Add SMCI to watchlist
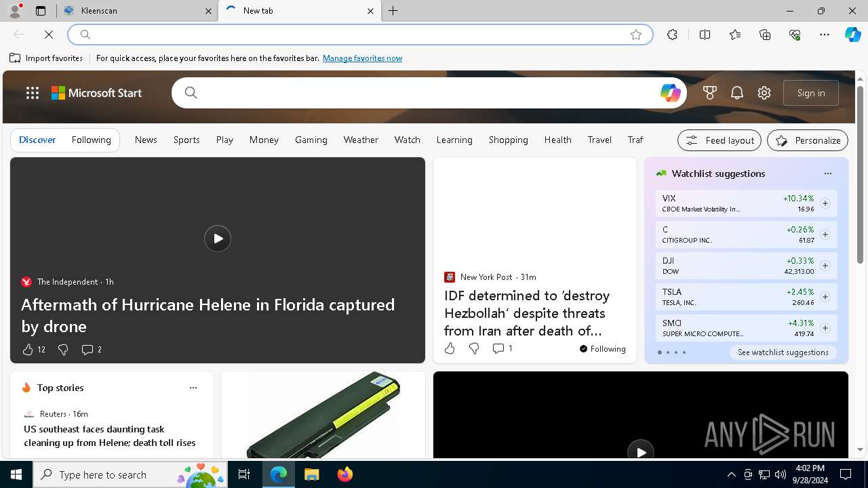Screen dimensions: 868x488 tap(825, 328)
